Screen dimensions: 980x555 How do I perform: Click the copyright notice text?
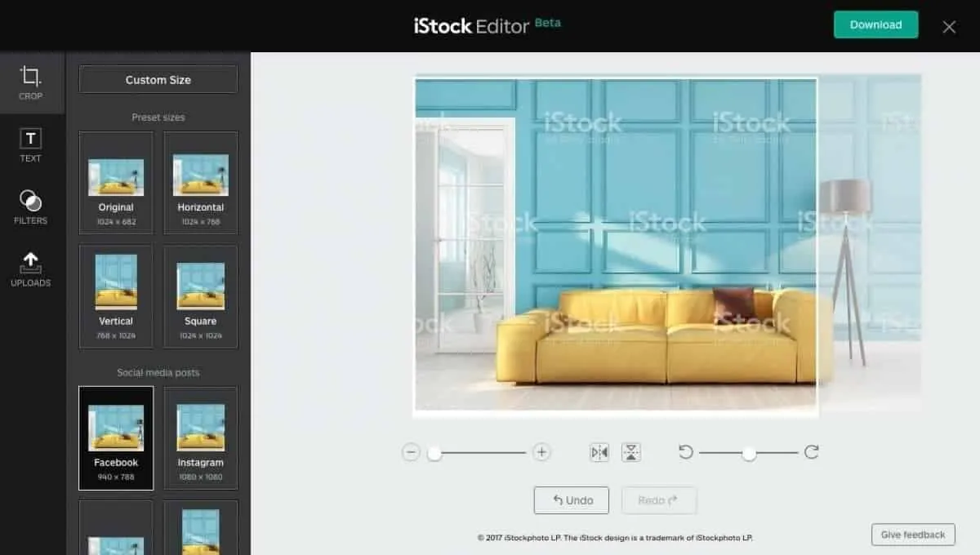[615, 538]
